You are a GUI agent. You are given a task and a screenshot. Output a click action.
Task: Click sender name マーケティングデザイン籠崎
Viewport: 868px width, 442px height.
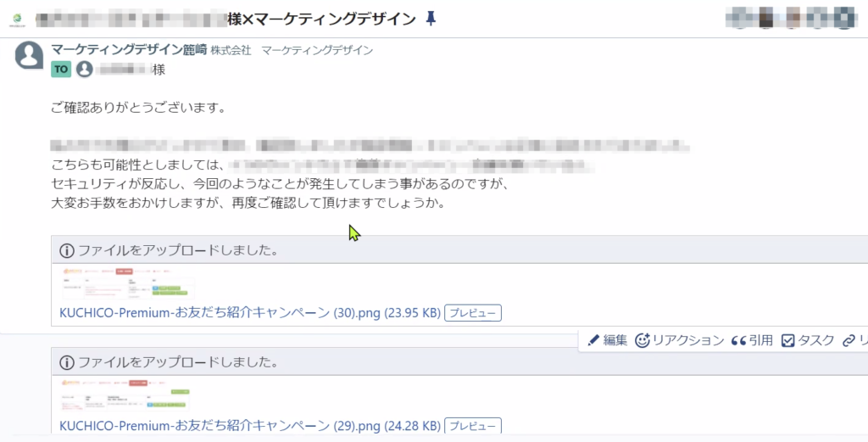[129, 50]
